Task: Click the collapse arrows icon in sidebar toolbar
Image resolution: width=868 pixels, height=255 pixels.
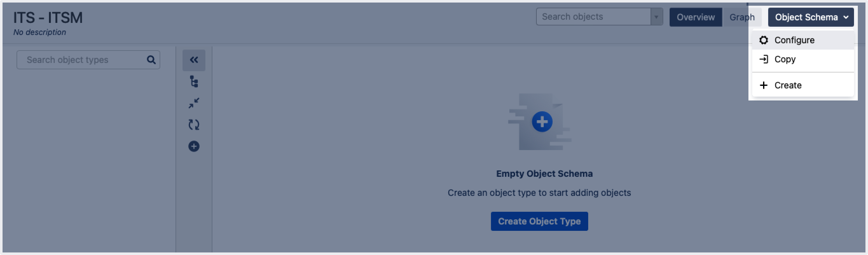Action: [194, 103]
